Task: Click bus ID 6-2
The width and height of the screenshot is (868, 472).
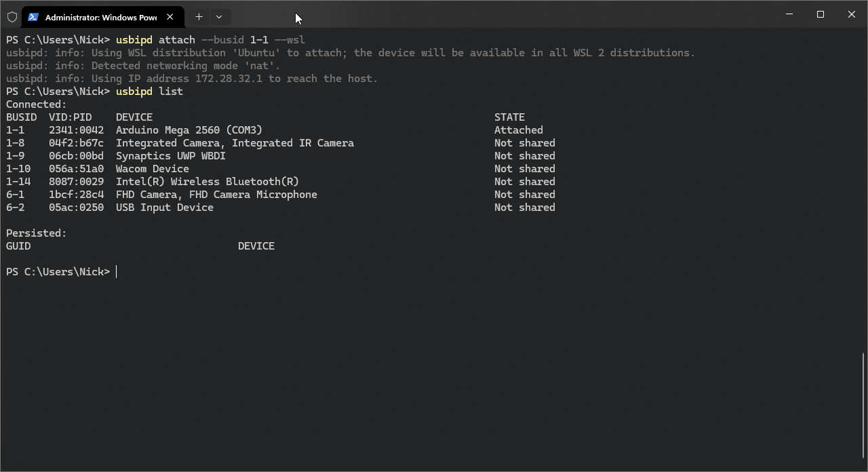Action: pyautogui.click(x=15, y=208)
